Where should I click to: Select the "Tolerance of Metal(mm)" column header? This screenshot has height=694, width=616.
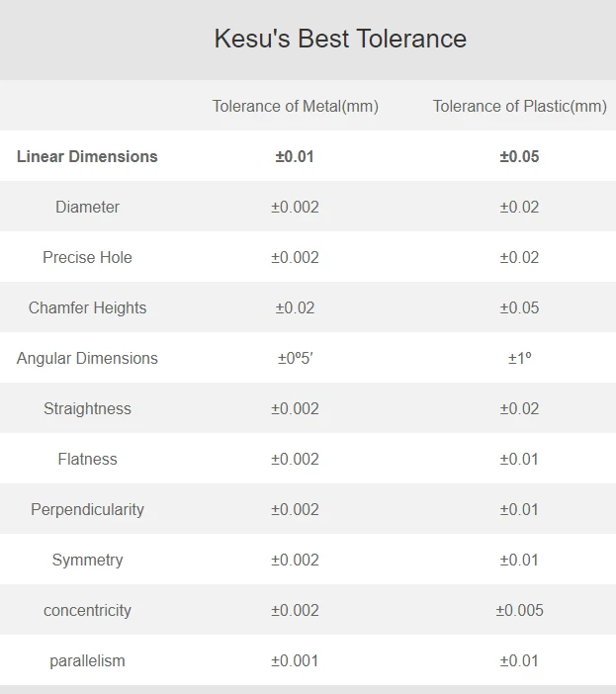295,106
